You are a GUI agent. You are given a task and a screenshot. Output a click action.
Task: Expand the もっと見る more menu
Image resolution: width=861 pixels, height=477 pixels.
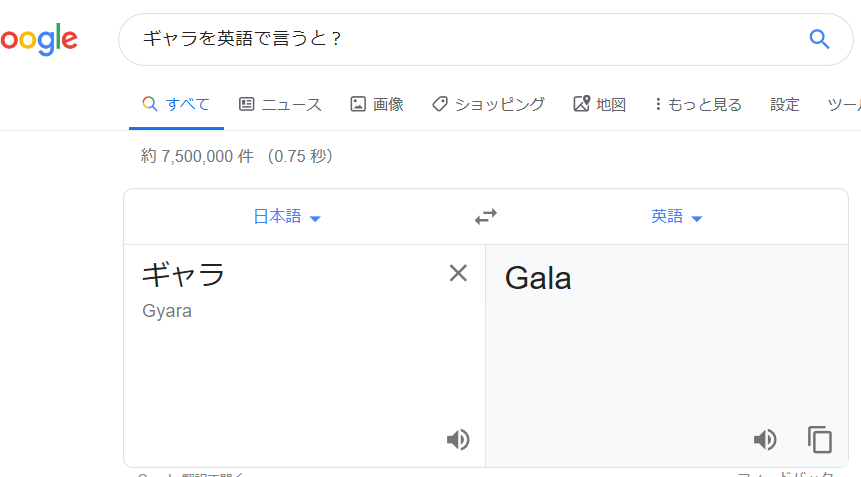click(x=698, y=104)
